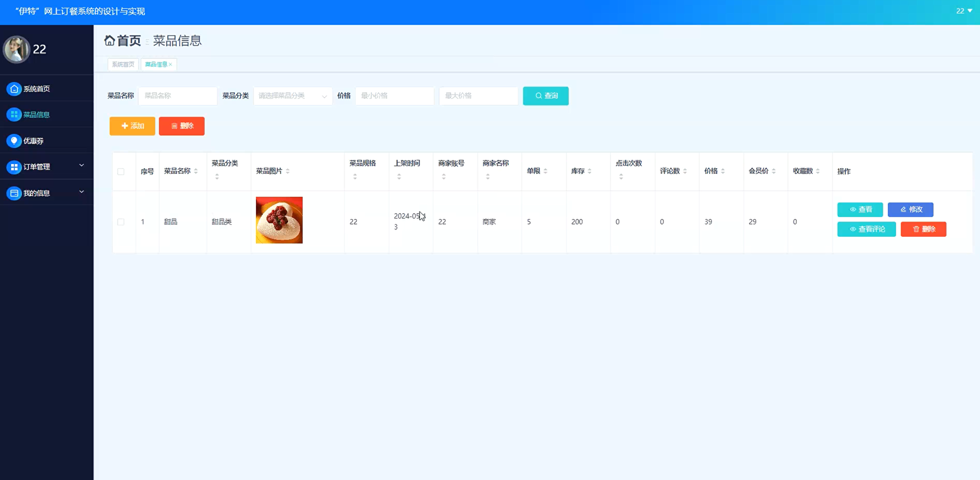980x480 pixels.
Task: Click the 查询 search button
Action: [546, 96]
